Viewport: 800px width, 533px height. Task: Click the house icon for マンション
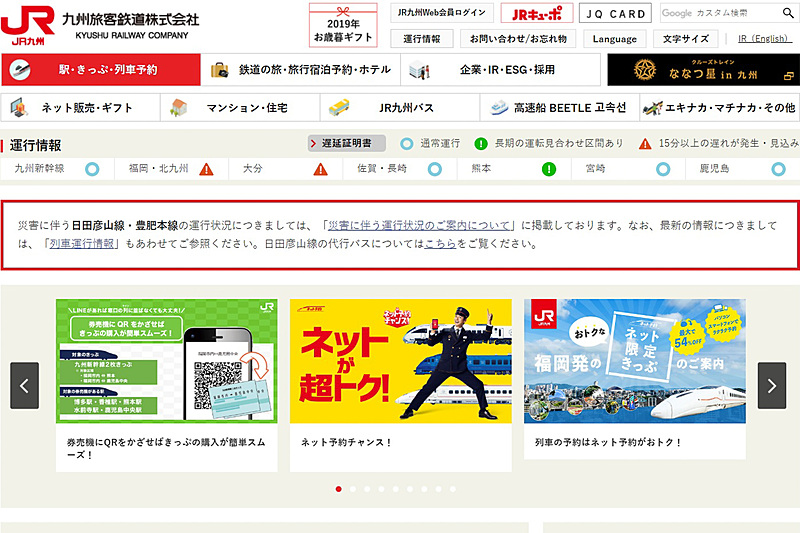point(178,108)
